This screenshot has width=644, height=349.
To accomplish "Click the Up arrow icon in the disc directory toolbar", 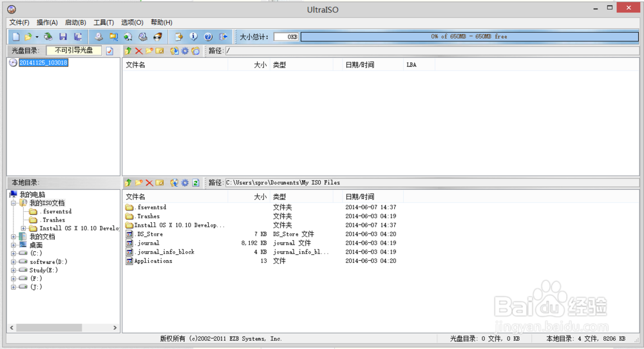I will pos(128,51).
